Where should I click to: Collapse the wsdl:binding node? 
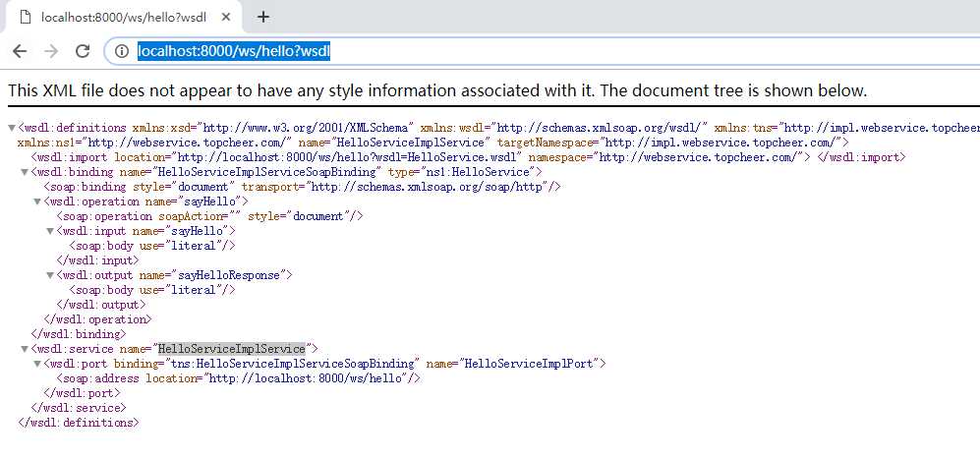click(25, 173)
